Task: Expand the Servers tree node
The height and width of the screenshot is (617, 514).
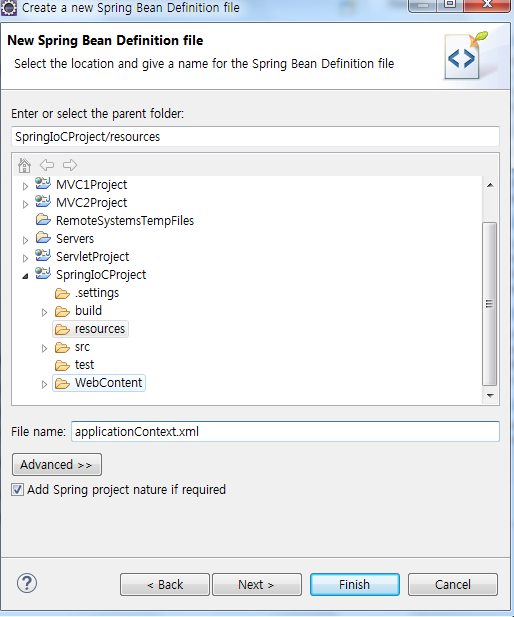Action: pos(25,240)
